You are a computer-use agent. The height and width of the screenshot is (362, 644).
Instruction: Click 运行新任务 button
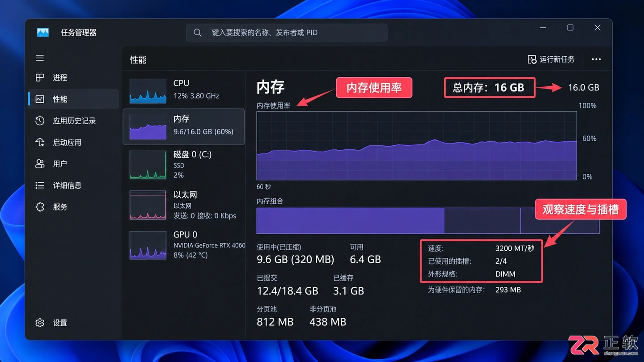click(551, 59)
